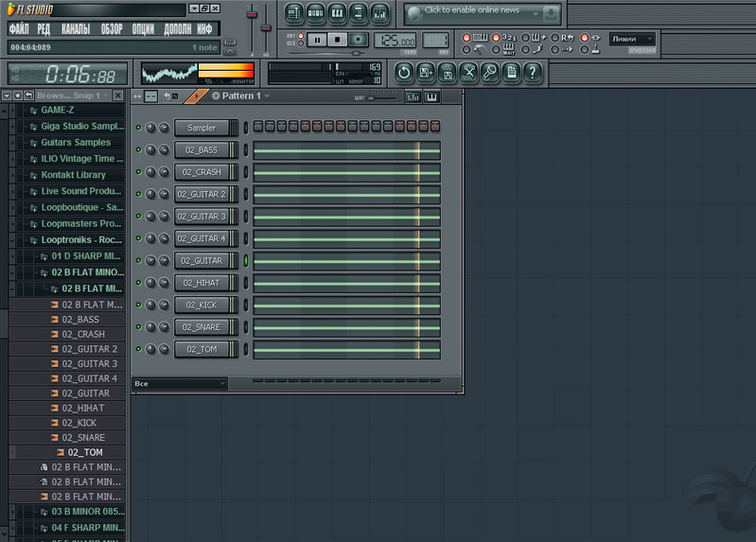This screenshot has height=542, width=756.
Task: Click the record button in transport
Action: (x=359, y=40)
